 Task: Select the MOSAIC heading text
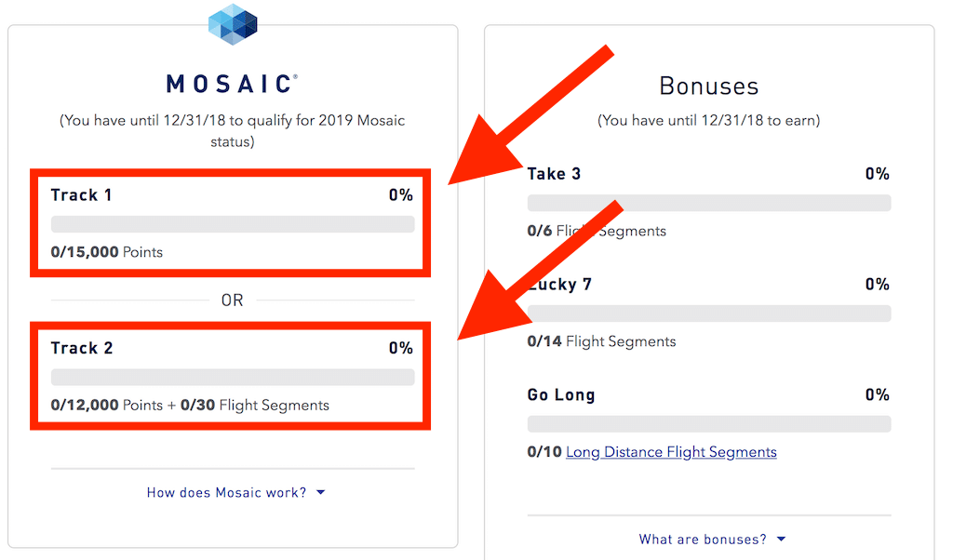pos(232,84)
